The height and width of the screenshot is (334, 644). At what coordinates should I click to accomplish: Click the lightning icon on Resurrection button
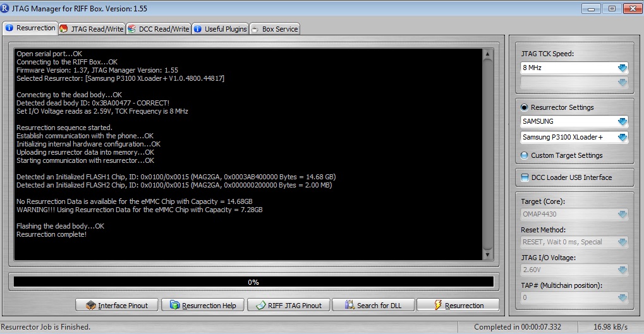click(438, 305)
